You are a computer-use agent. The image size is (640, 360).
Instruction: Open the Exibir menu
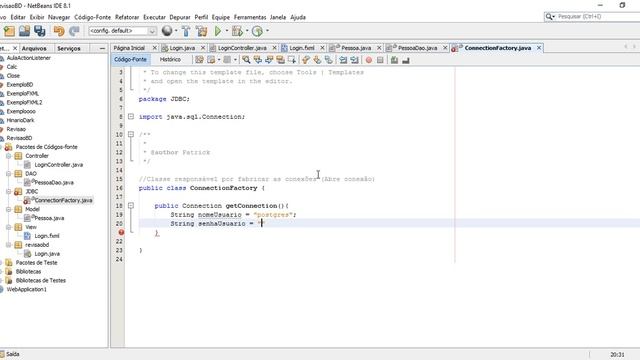pos(37,17)
